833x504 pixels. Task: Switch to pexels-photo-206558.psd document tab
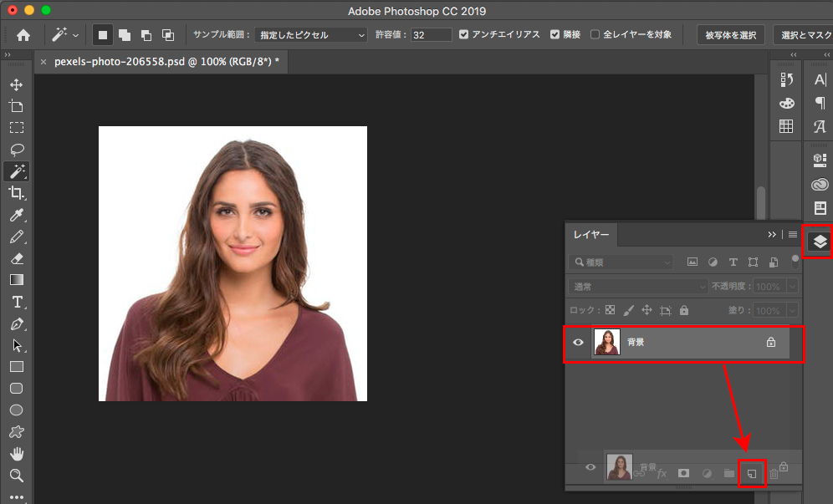[x=166, y=62]
